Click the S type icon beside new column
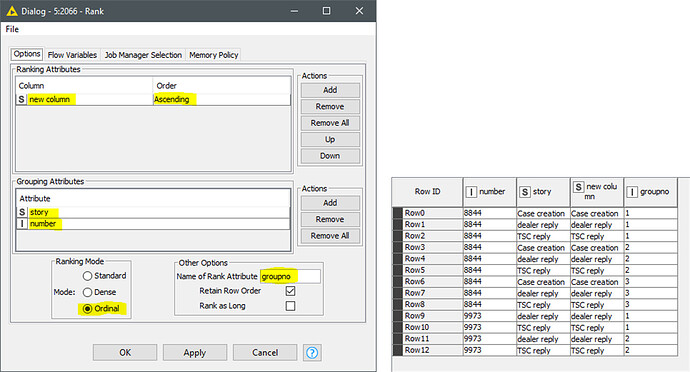Image resolution: width=690 pixels, height=372 pixels. 22,99
